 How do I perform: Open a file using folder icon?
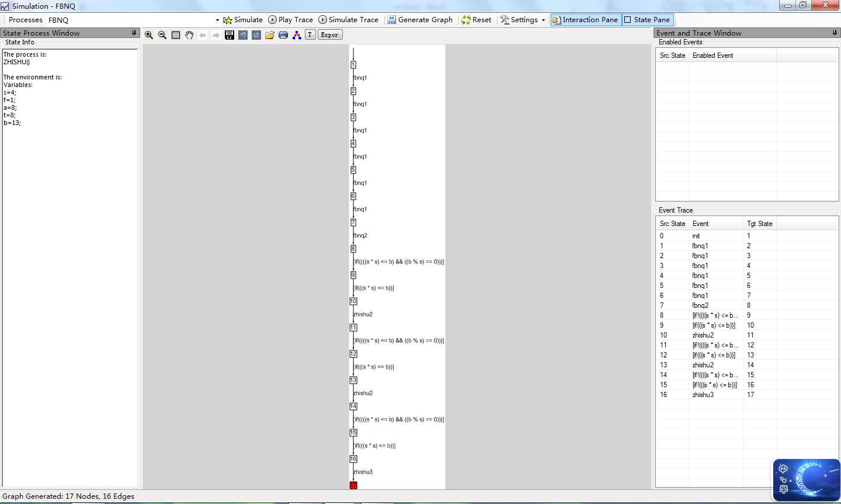click(270, 35)
